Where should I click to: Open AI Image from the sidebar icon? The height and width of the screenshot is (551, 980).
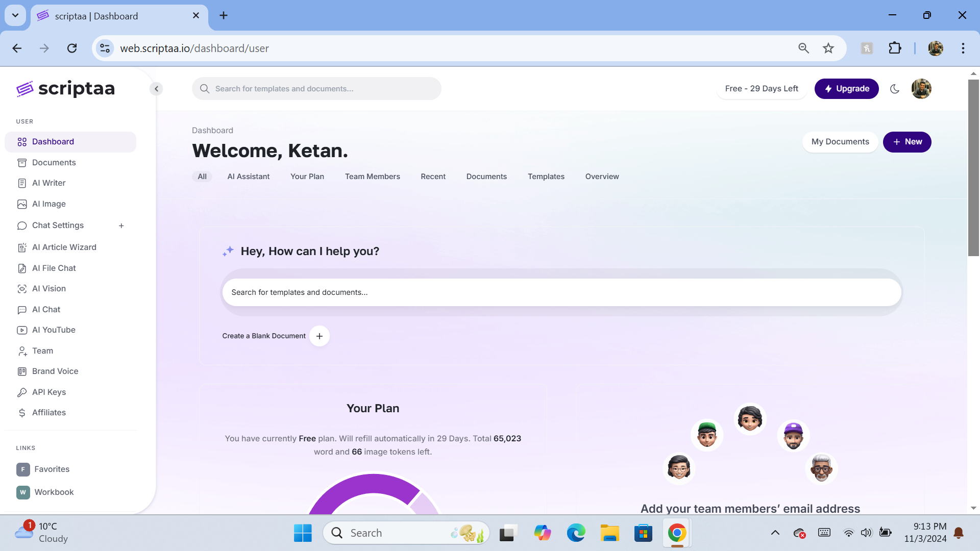pyautogui.click(x=22, y=204)
